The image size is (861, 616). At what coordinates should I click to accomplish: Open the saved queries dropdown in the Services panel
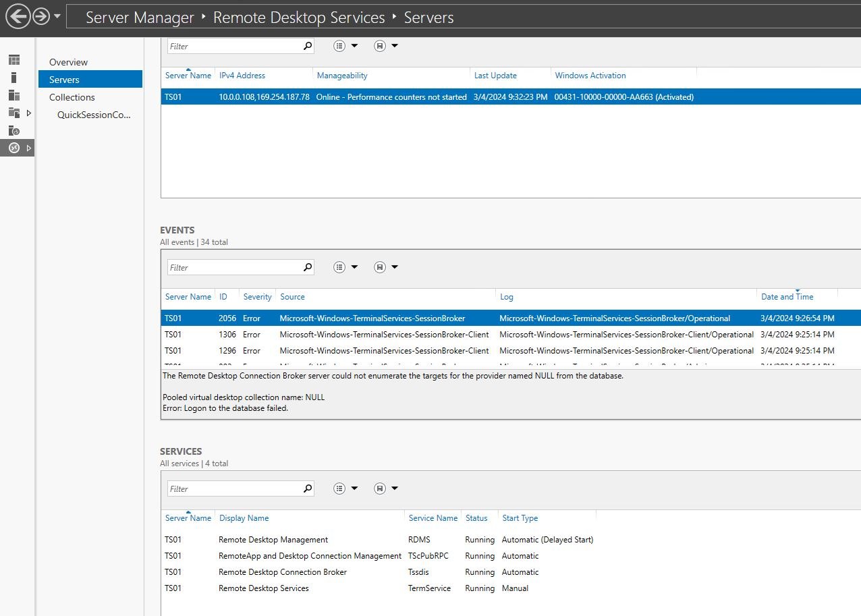[395, 488]
